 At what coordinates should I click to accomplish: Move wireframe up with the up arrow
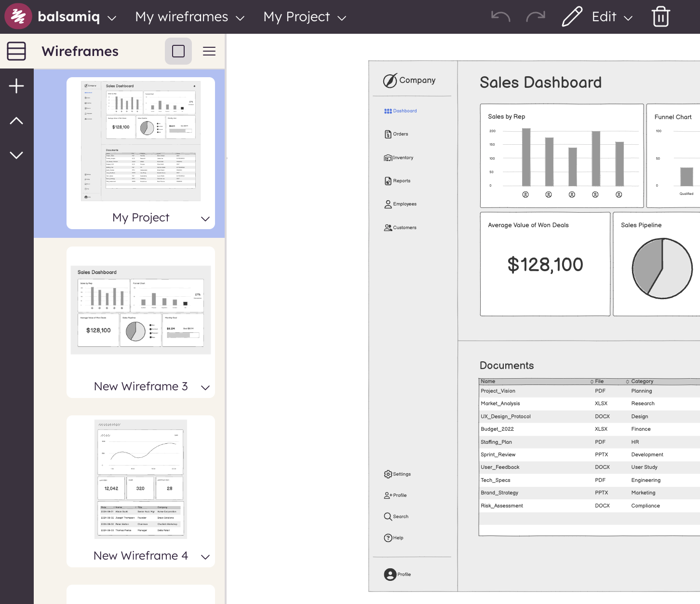(16, 121)
